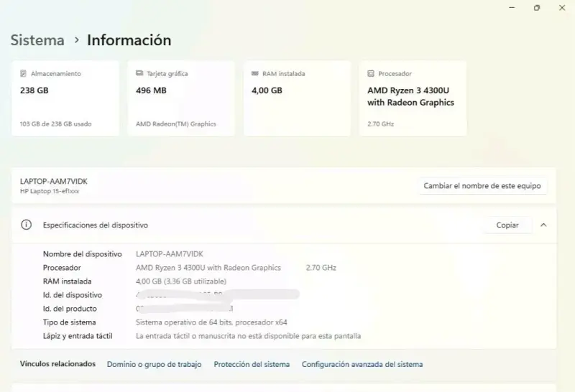Restore down the settings window
Viewport: 575px width, 392px height.
(x=537, y=8)
